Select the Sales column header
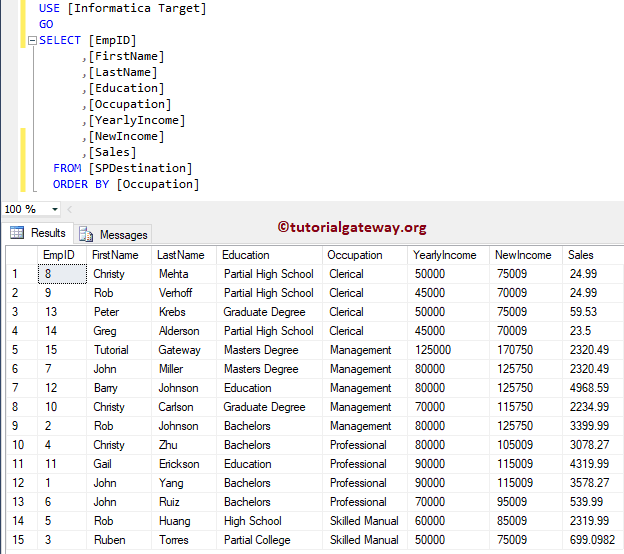Viewport: 624px width, 554px height. coord(593,255)
